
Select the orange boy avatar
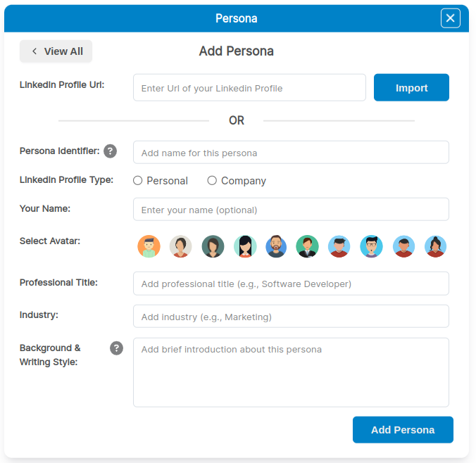(149, 246)
